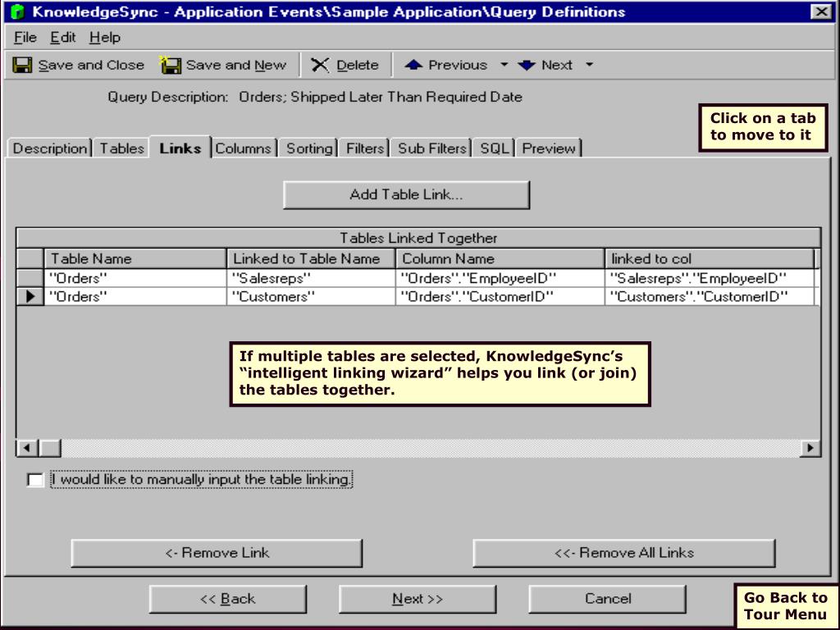Click Delete toolbar label
The image size is (840, 630).
(358, 65)
